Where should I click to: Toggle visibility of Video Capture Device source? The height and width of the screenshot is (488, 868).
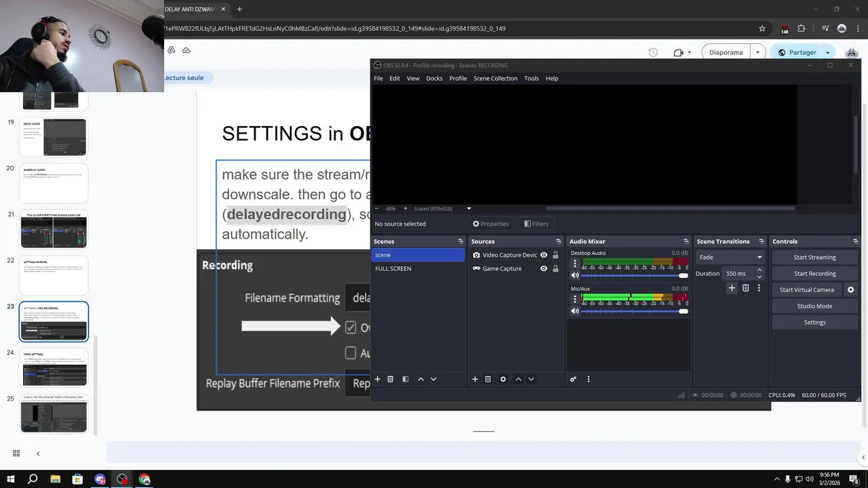coord(544,256)
